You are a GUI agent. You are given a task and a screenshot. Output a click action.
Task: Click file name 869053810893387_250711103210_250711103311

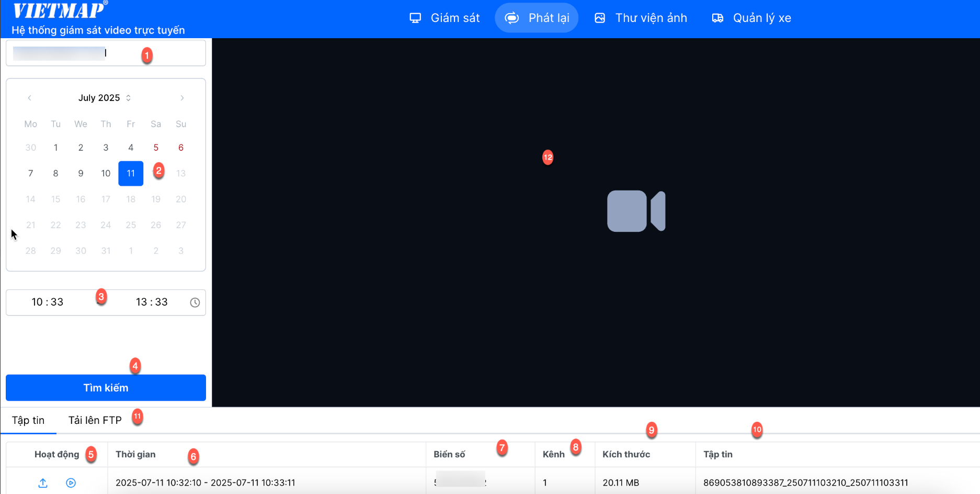(x=805, y=482)
